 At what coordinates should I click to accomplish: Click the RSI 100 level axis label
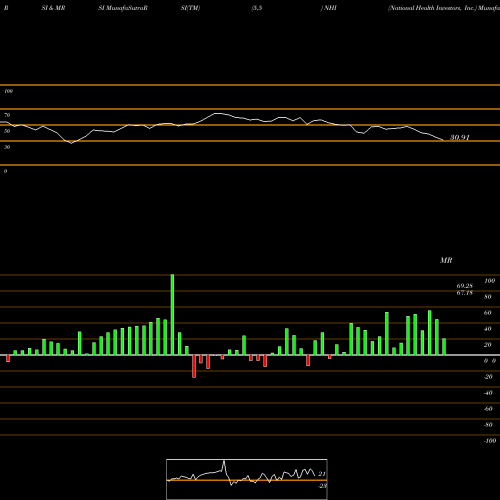(9, 91)
